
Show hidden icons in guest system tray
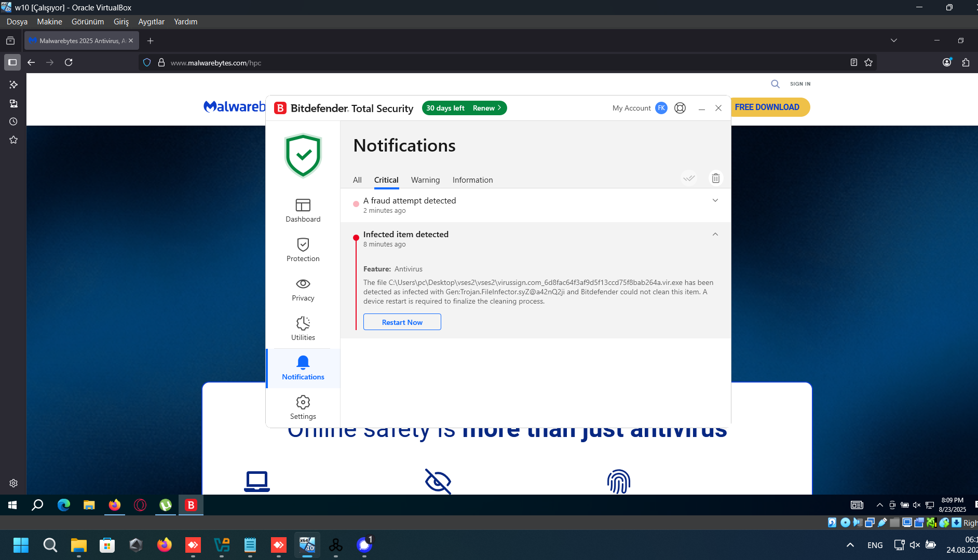coord(879,505)
